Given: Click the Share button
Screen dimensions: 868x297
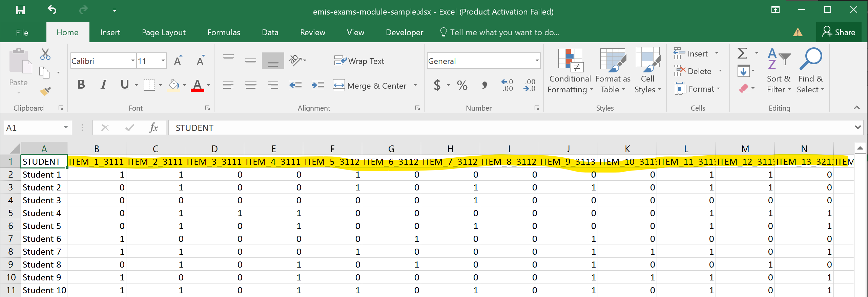Looking at the screenshot, I should (839, 32).
